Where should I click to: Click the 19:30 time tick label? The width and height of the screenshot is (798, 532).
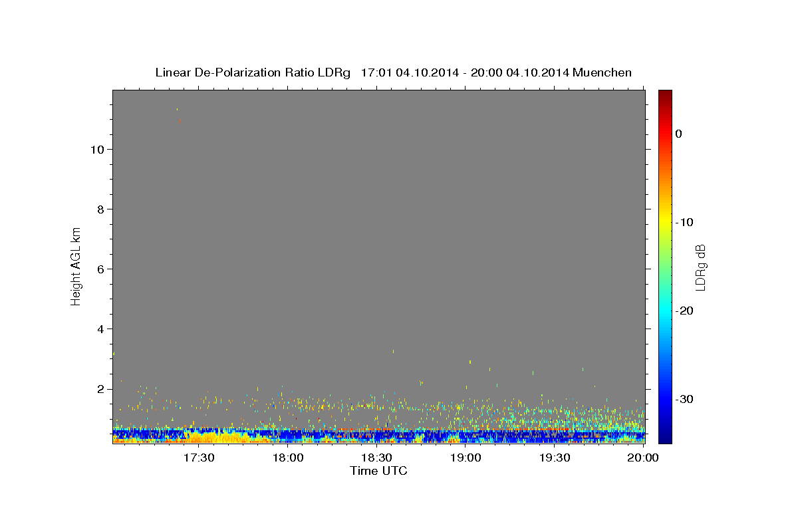point(554,458)
